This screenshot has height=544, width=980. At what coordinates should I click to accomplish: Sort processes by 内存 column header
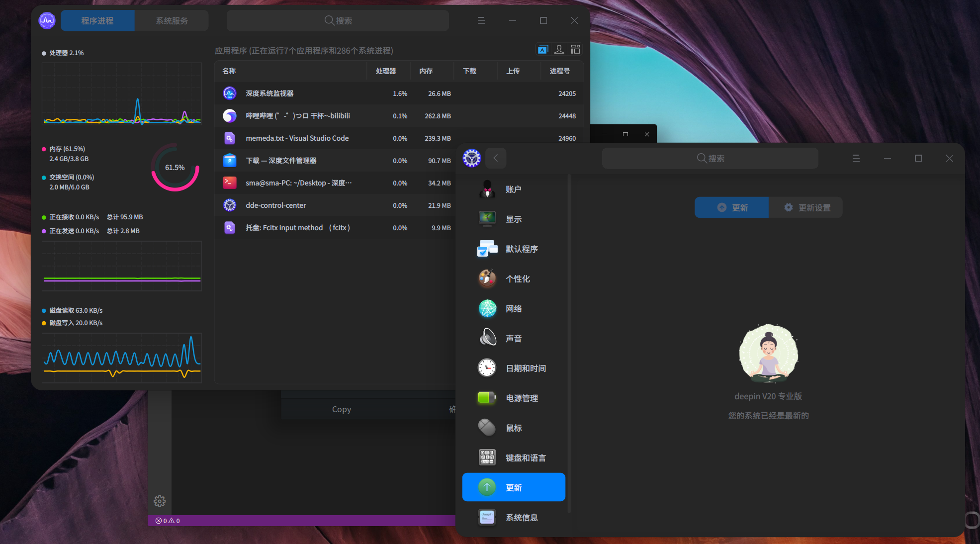point(426,71)
